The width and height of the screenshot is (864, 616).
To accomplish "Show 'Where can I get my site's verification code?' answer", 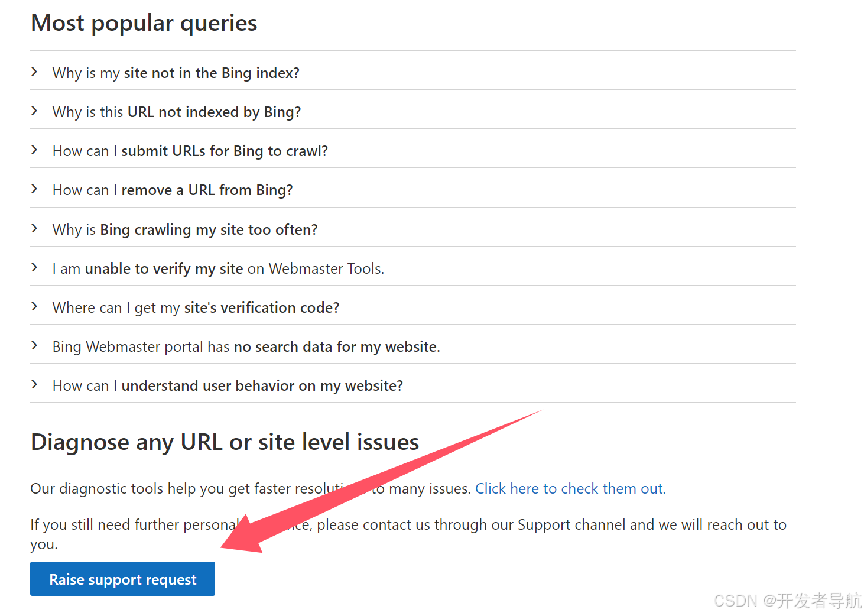I will (x=196, y=308).
